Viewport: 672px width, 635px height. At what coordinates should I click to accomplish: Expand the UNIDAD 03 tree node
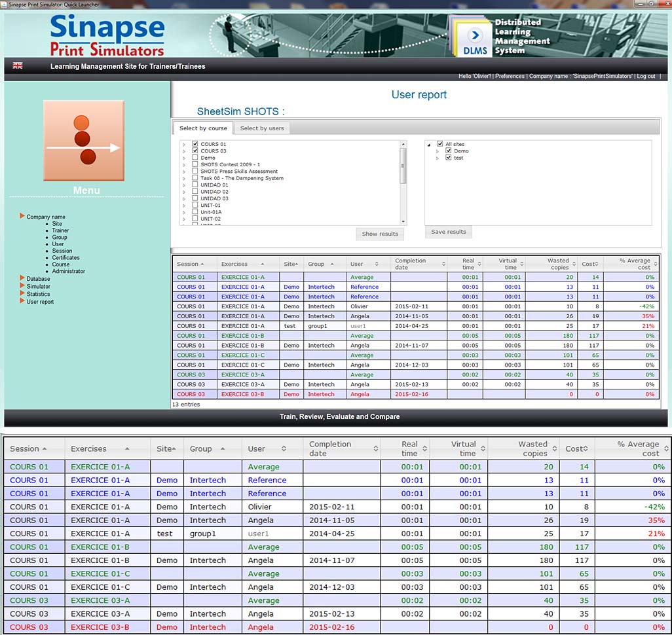(184, 199)
